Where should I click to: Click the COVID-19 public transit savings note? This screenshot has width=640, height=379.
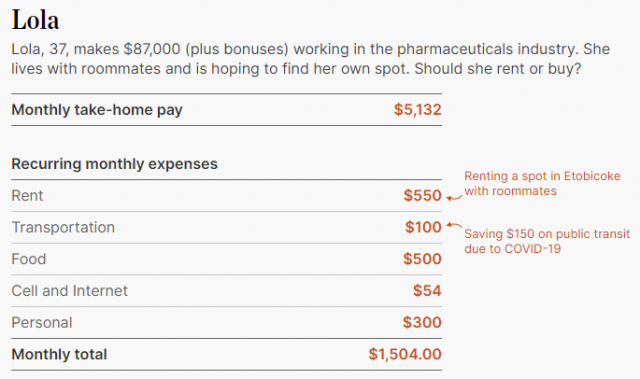click(x=547, y=241)
